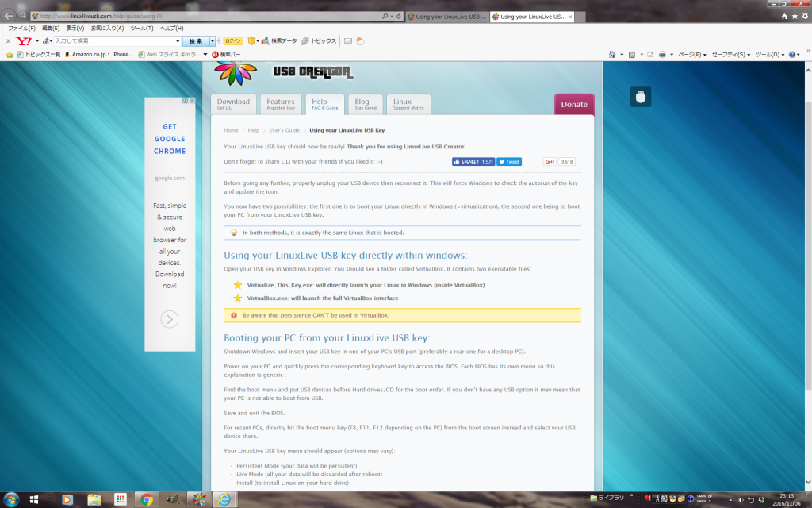
Task: Follow the User's Guide breadcrumb link
Action: pos(284,130)
